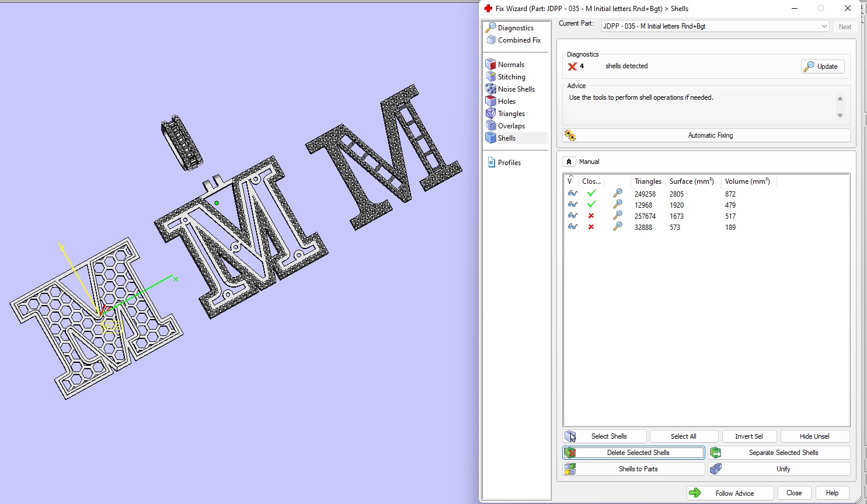This screenshot has height=504, width=867.
Task: Click the Triangles sidebar icon
Action: pos(491,114)
